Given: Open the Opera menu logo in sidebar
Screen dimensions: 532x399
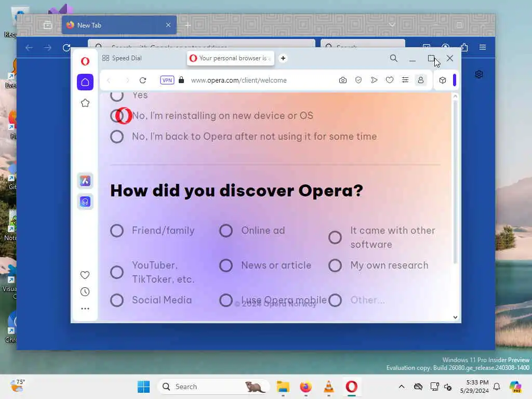Looking at the screenshot, I should 85,61.
